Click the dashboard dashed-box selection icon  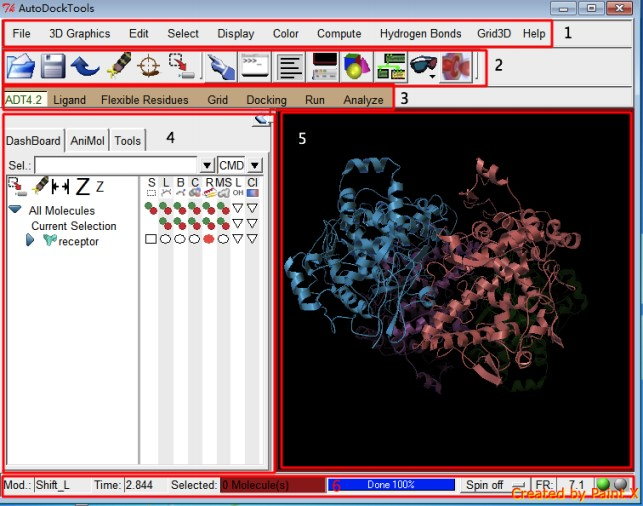(x=17, y=187)
